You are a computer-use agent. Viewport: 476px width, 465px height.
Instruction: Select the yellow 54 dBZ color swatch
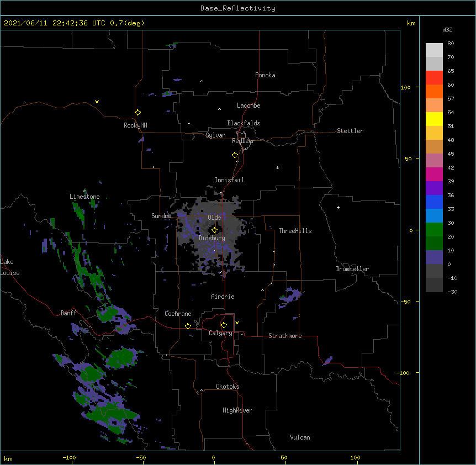[x=434, y=119]
